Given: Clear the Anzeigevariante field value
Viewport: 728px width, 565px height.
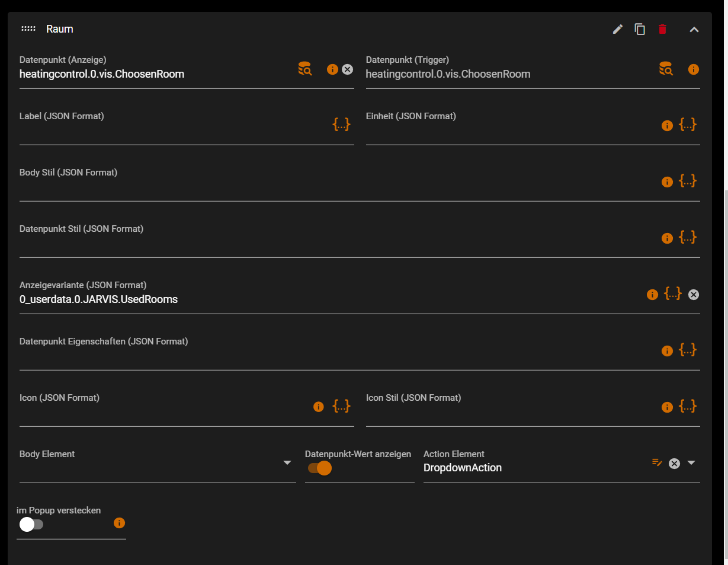Looking at the screenshot, I should [x=694, y=295].
